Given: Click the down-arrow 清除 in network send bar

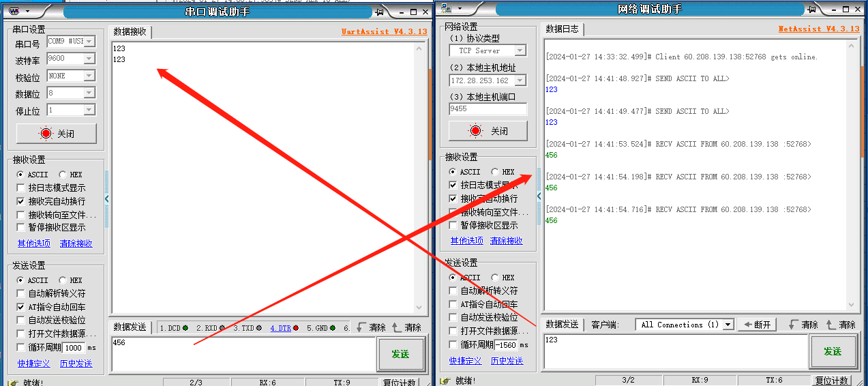Looking at the screenshot, I should pos(803,325).
